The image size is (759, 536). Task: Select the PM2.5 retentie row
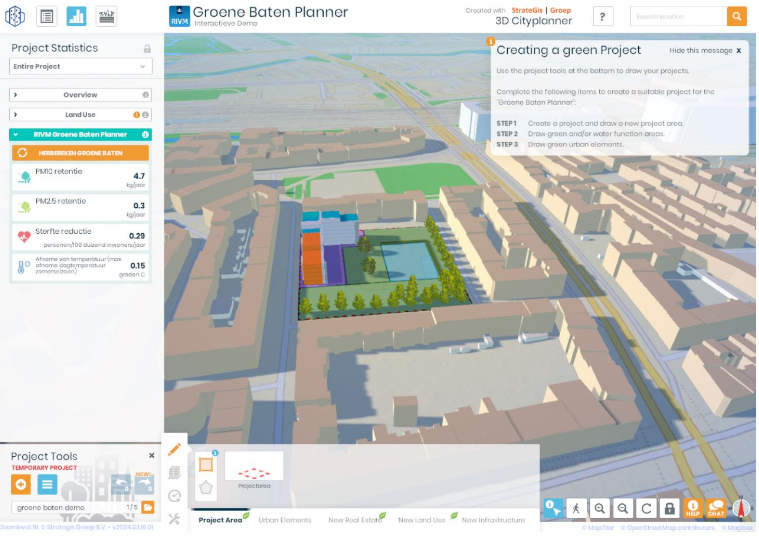click(80, 207)
